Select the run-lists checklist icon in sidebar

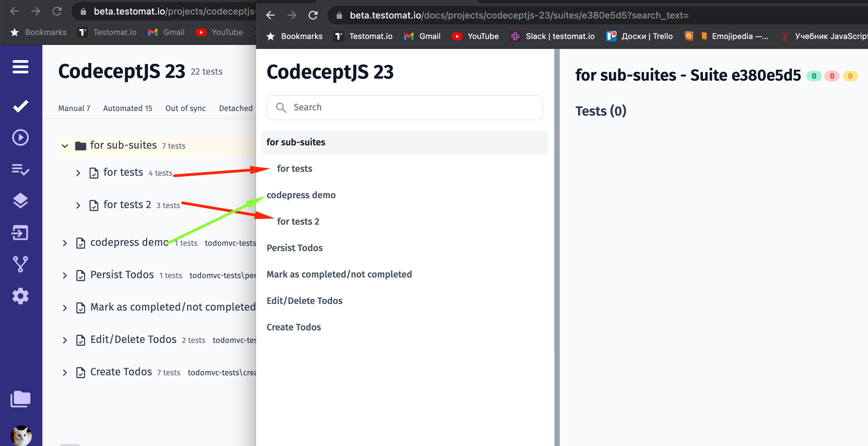[x=21, y=170]
